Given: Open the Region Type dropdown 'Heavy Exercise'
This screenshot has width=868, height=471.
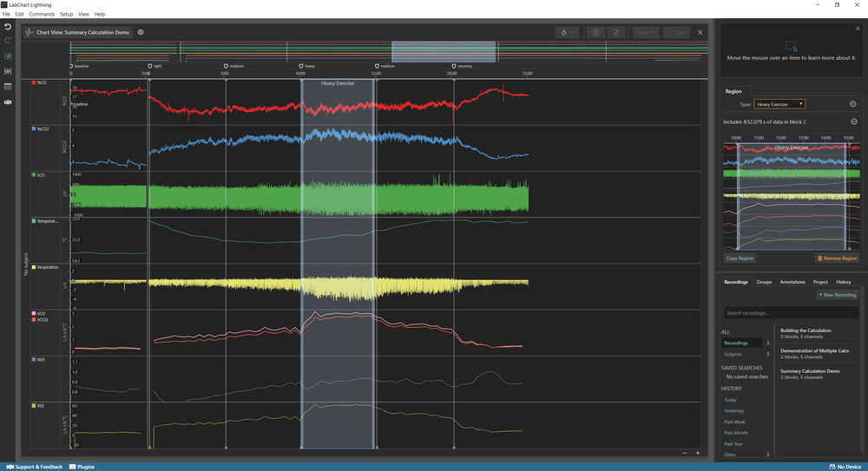Looking at the screenshot, I should click(x=779, y=104).
